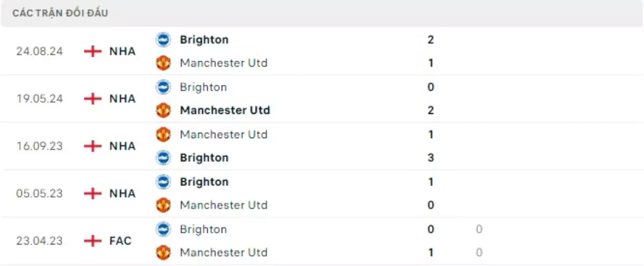Image resolution: width=644 pixels, height=266 pixels.
Task: Click Brighton crest in 05.05.23 match
Action: pos(163,182)
